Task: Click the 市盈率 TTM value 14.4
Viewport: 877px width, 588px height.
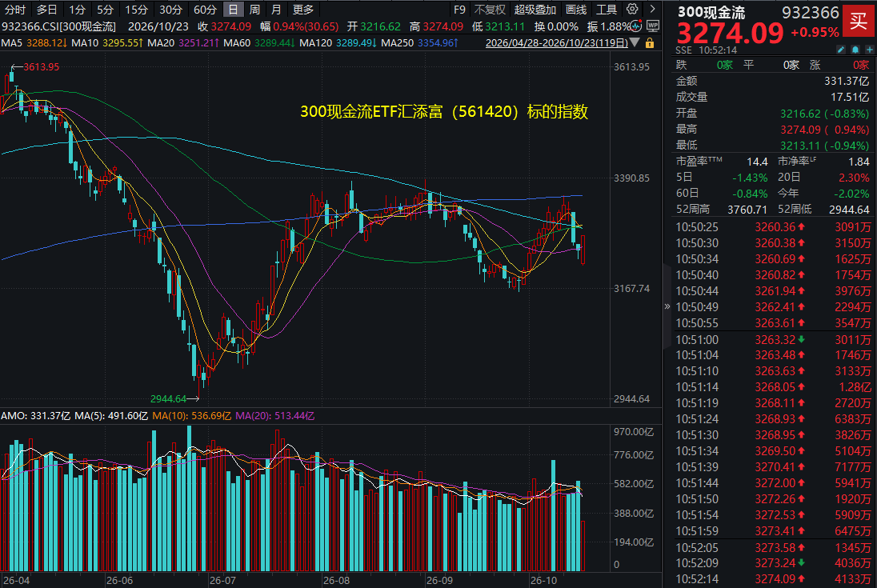Action: [x=757, y=162]
